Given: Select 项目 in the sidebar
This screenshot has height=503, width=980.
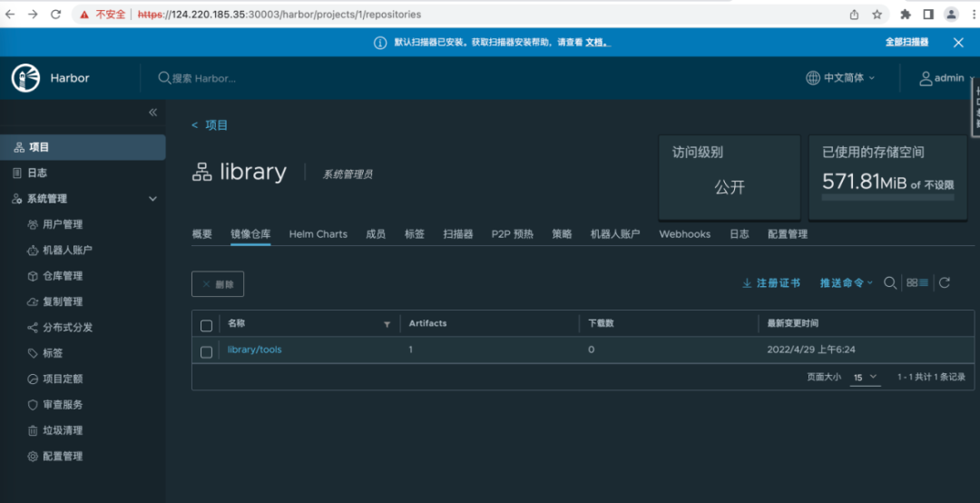Looking at the screenshot, I should [83, 147].
